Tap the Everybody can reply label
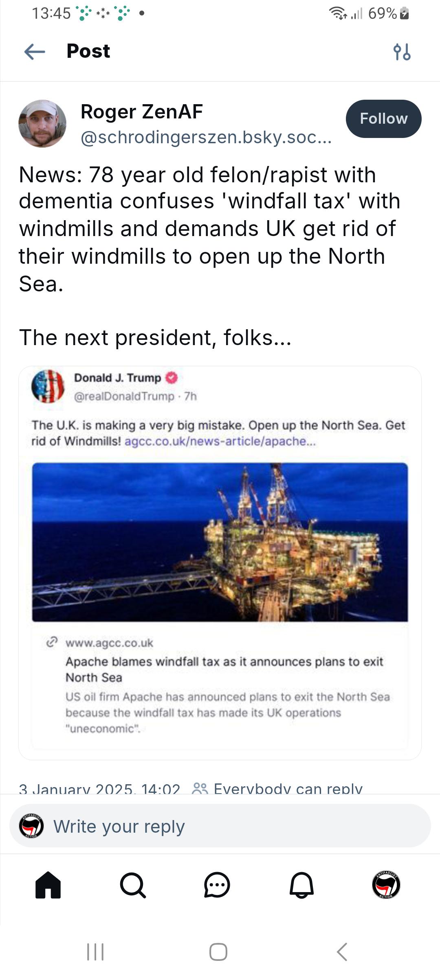Image resolution: width=440 pixels, height=980 pixels. point(287,788)
